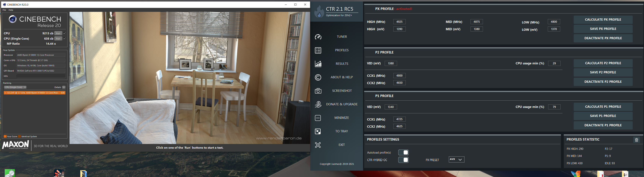Click CALCULATE P2 PROFILE
This screenshot has height=177, width=644.
pyautogui.click(x=603, y=63)
